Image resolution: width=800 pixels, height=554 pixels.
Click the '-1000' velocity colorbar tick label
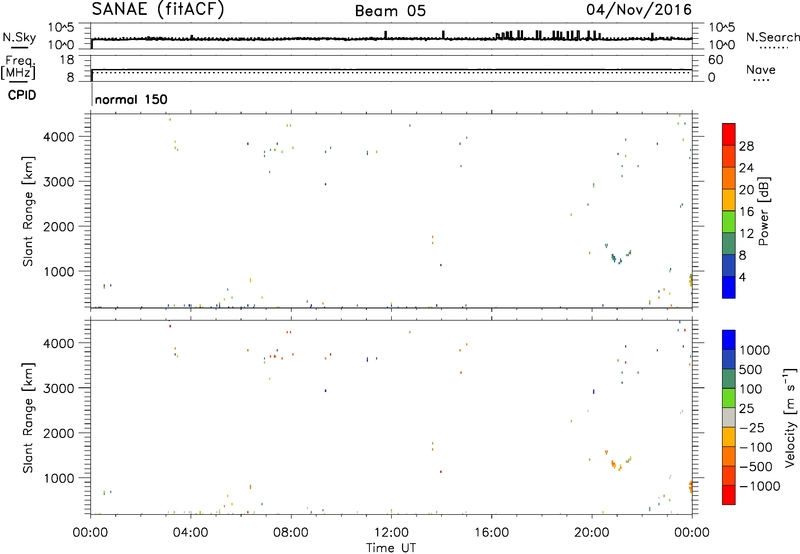coord(759,486)
